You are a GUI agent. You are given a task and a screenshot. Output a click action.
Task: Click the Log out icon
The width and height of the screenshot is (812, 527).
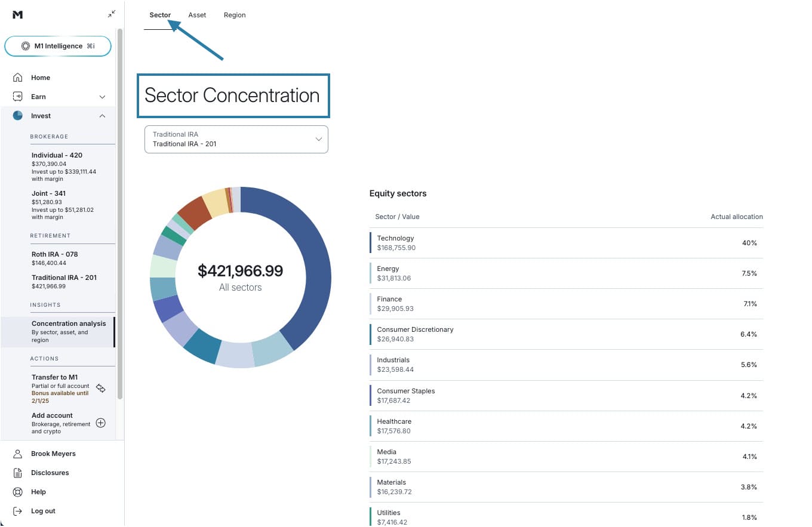(18, 511)
